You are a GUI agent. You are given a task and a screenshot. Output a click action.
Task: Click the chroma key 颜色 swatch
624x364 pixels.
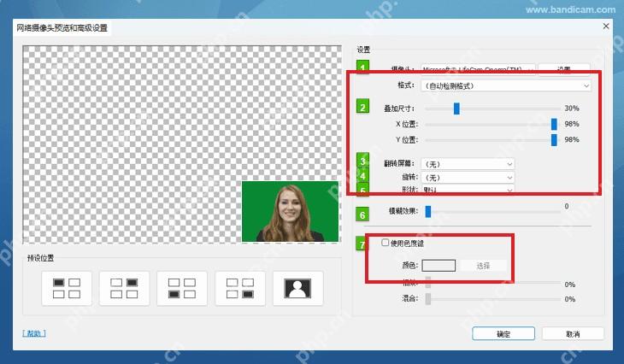[x=439, y=266]
